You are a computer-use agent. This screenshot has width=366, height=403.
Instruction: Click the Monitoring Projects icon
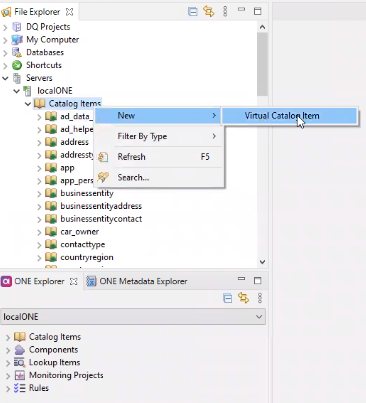tap(20, 375)
